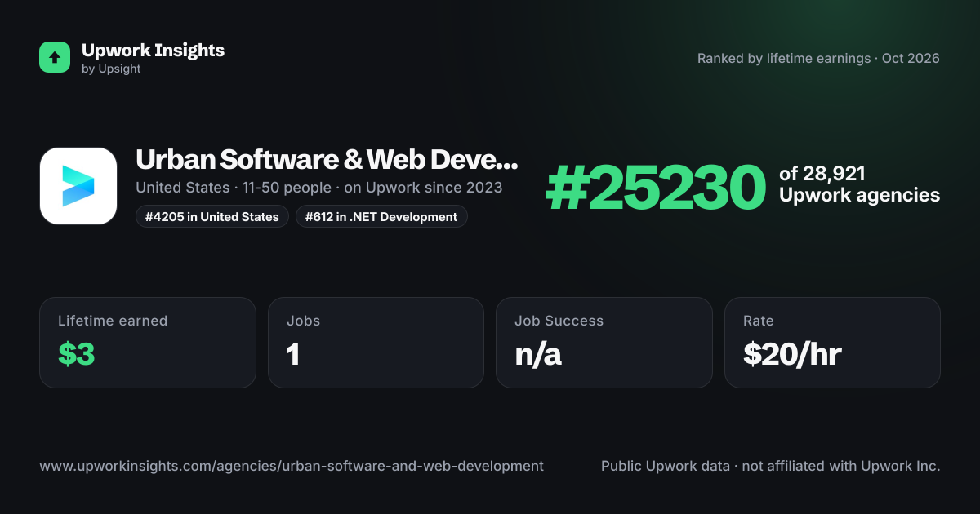Open the Job Success n/a card

point(604,343)
